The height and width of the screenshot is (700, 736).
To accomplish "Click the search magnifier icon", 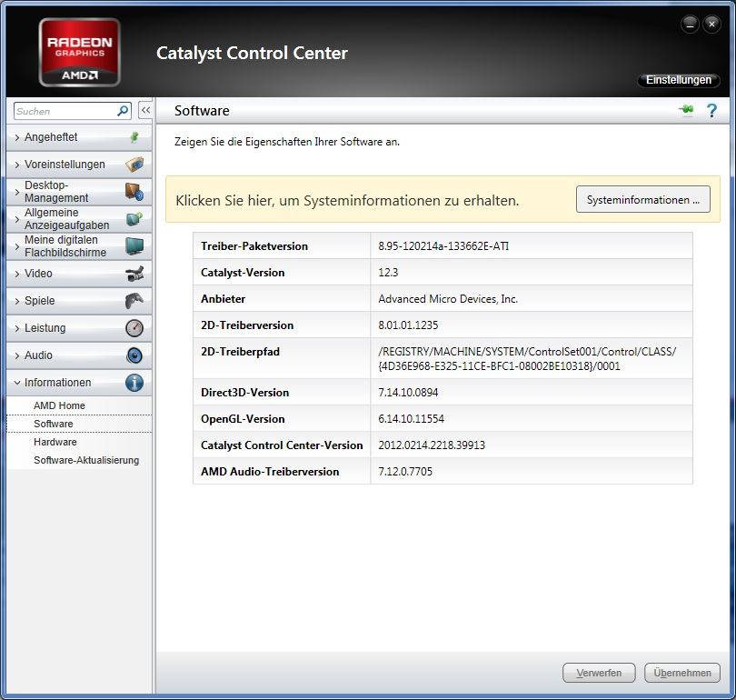I will (x=123, y=111).
